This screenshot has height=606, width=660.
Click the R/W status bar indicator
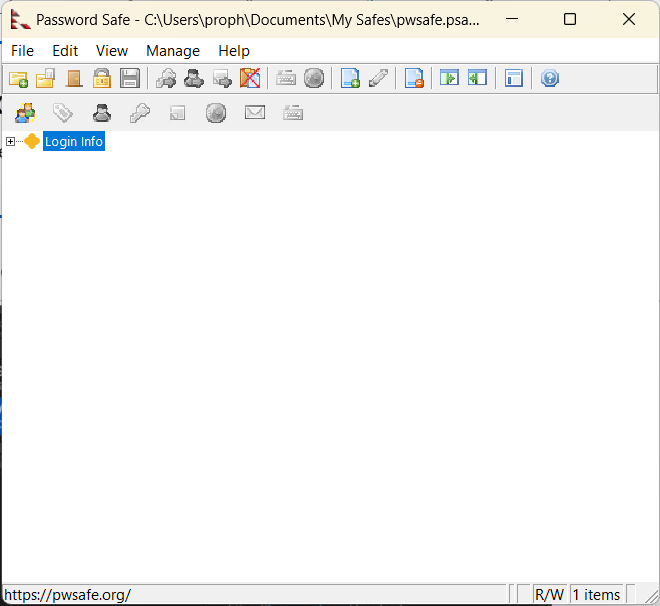tap(549, 595)
